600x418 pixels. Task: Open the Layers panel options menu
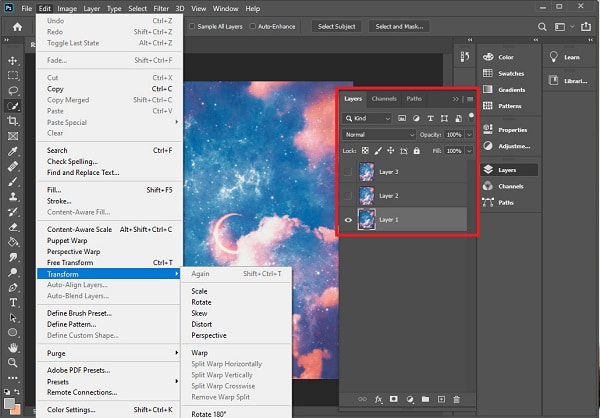click(470, 99)
